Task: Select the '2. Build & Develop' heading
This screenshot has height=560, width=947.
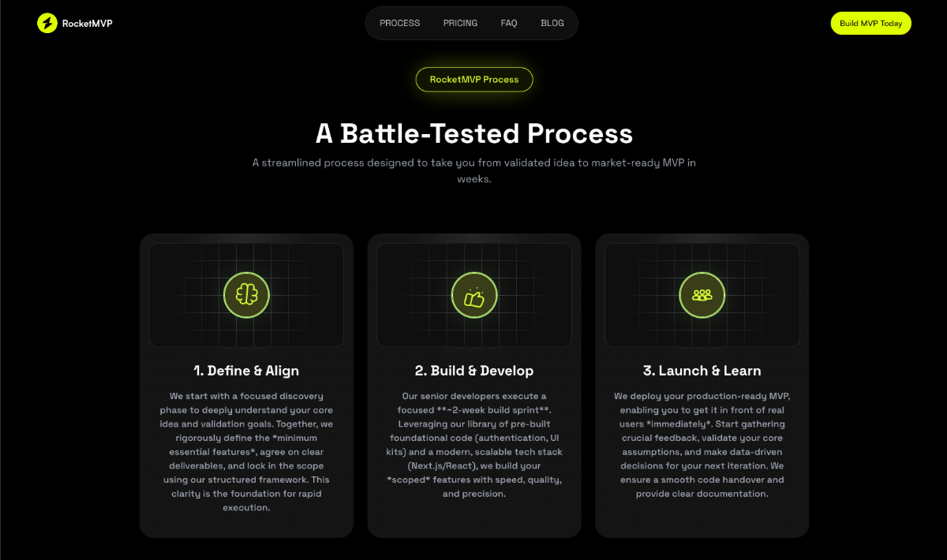Action: [x=474, y=371]
